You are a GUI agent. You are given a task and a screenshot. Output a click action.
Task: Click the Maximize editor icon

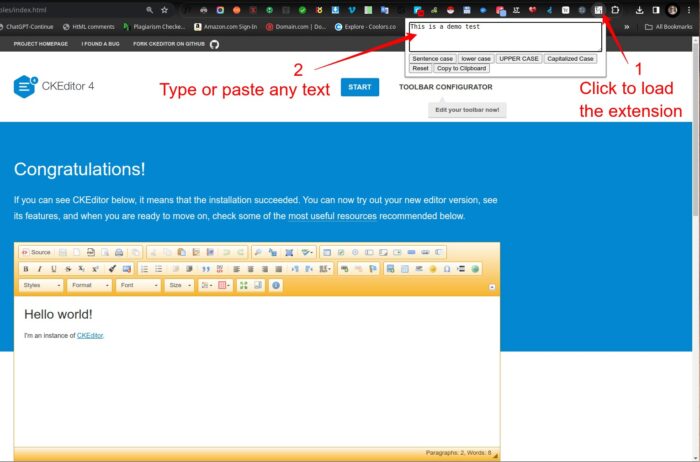coord(243,285)
